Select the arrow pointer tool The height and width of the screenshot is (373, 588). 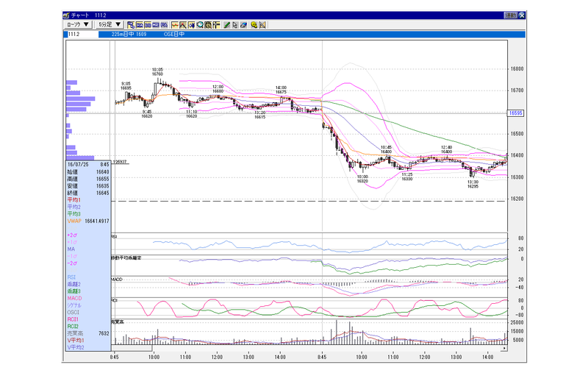tap(234, 25)
